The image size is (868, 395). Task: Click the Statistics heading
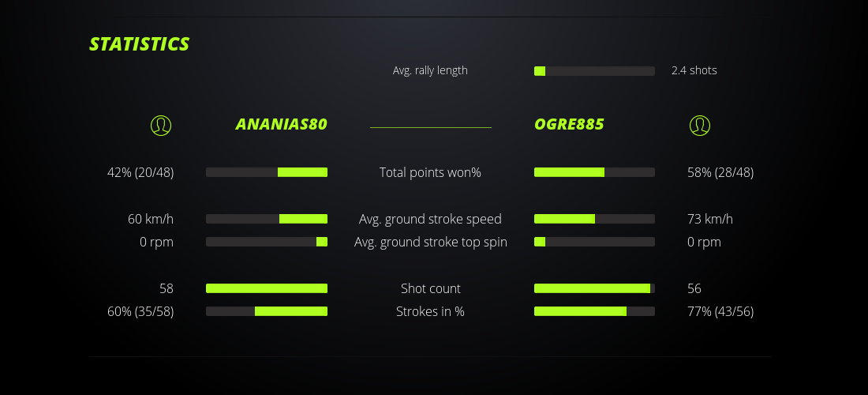[x=140, y=44]
